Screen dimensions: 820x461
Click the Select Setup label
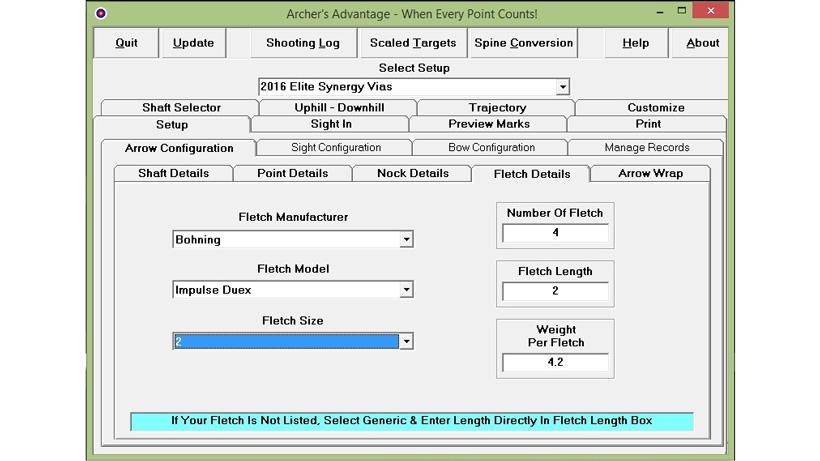click(x=414, y=68)
